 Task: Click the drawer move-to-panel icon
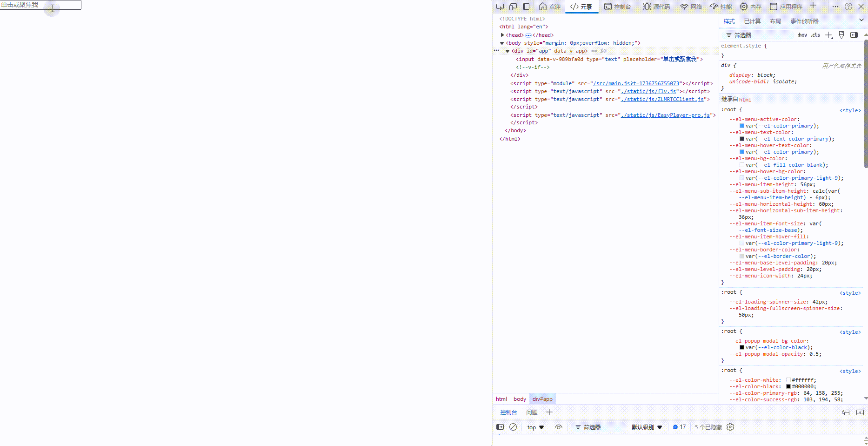point(846,412)
